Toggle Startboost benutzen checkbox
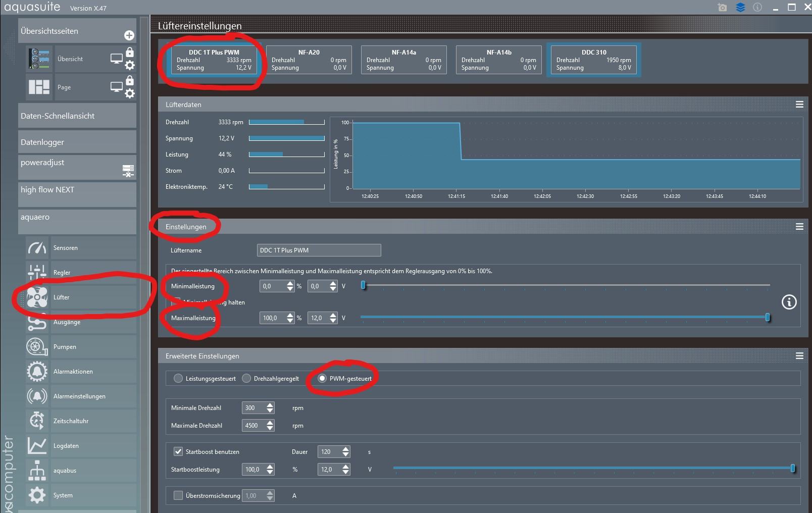Viewport: 812px width, 513px height. [178, 451]
